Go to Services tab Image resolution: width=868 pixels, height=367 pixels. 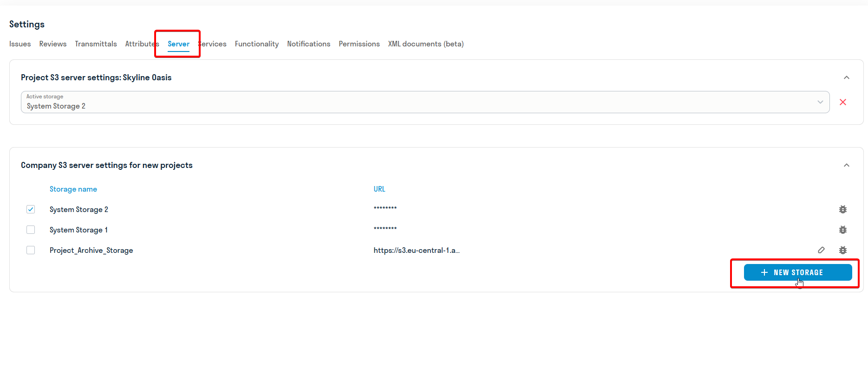212,44
